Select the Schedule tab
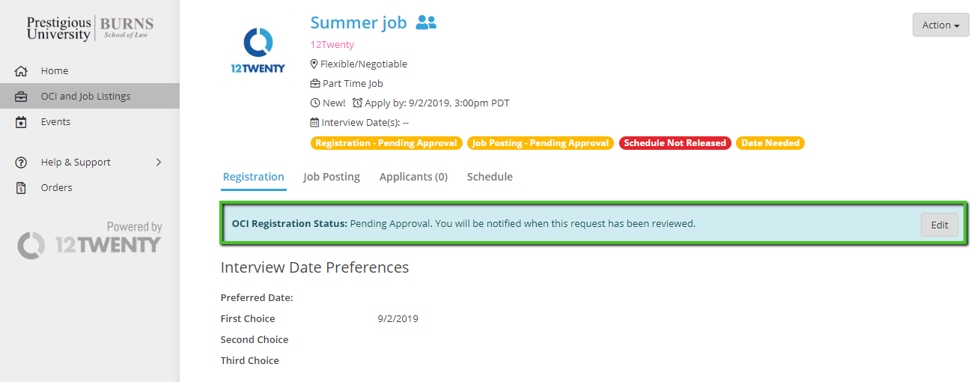 (x=490, y=177)
